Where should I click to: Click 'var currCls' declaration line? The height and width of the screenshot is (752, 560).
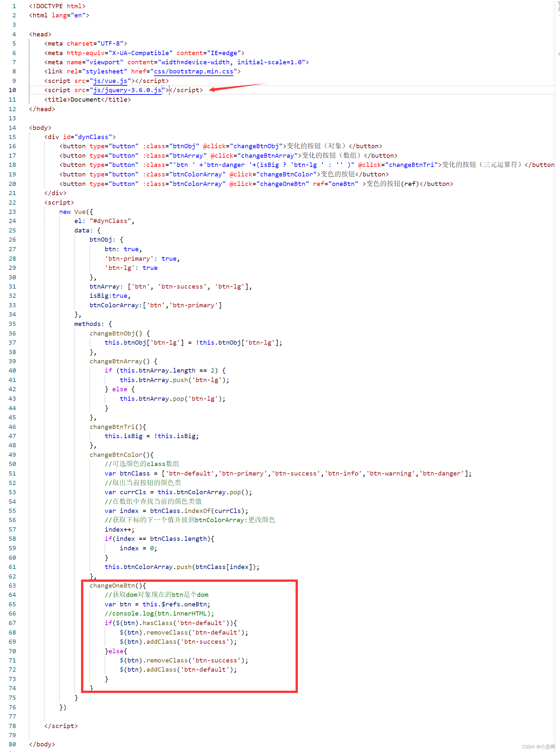pyautogui.click(x=178, y=492)
